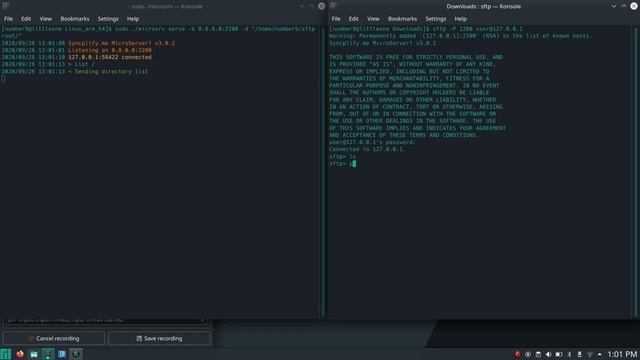
Task: Click 'Listening on 0.0.0.0:2200' log line
Action: tap(110, 50)
